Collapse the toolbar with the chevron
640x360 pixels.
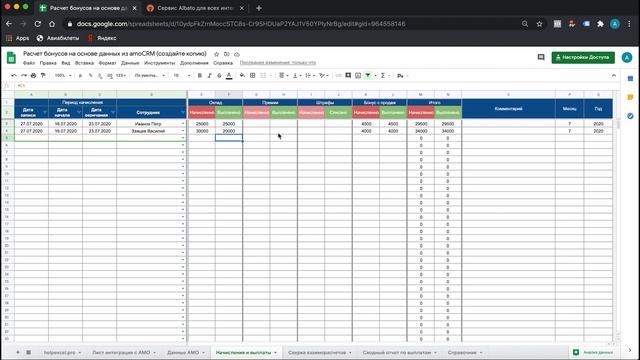click(x=613, y=76)
